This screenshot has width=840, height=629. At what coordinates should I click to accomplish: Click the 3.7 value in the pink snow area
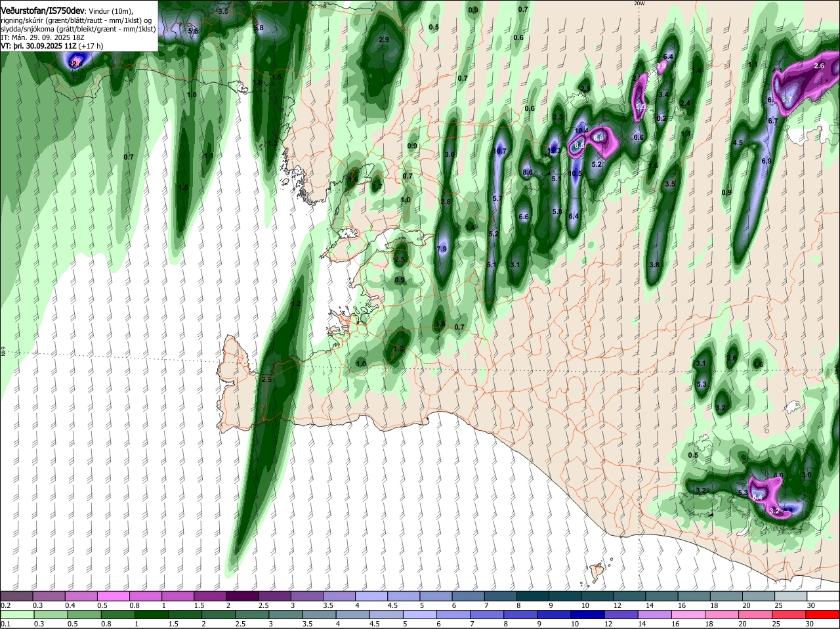pyautogui.click(x=788, y=100)
